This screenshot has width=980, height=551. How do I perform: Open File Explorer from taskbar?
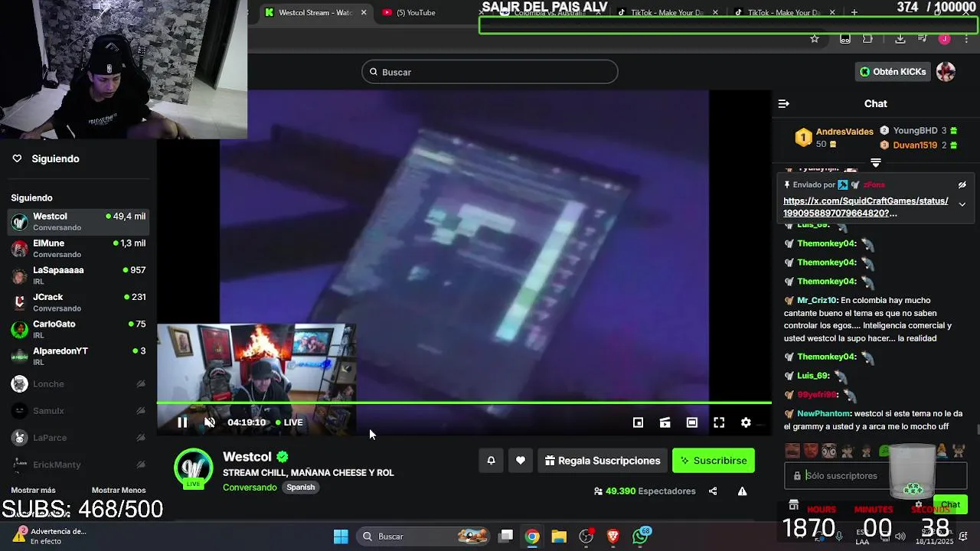point(559,536)
